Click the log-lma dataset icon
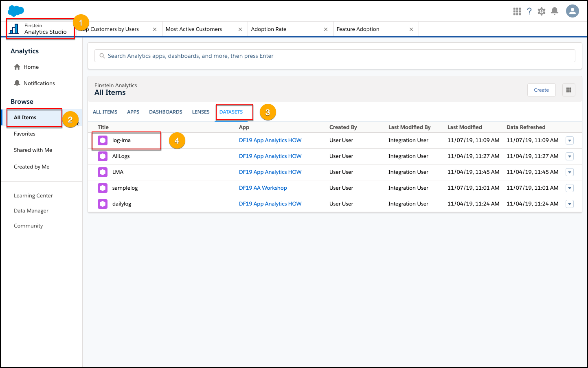Image resolution: width=588 pixels, height=368 pixels. pos(103,140)
